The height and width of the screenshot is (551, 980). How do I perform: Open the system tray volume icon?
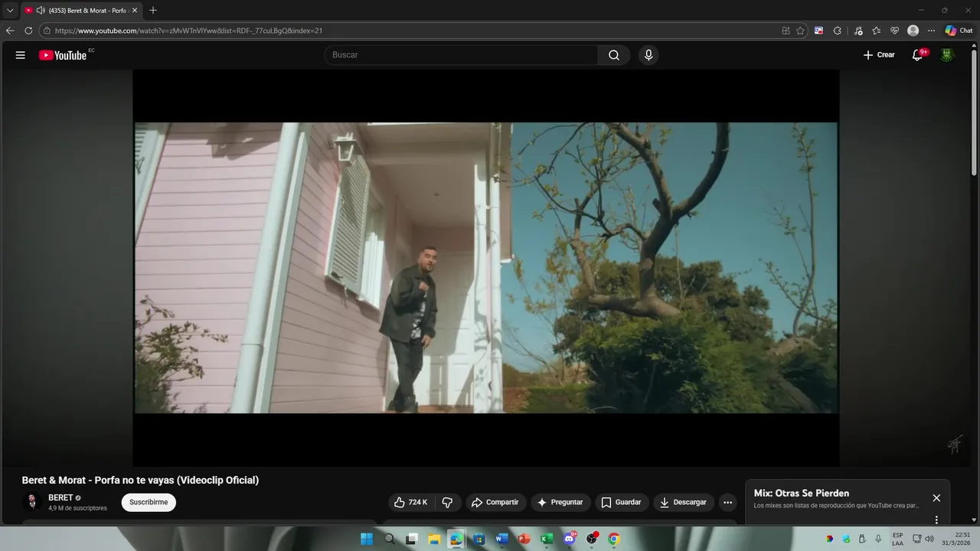coord(929,539)
